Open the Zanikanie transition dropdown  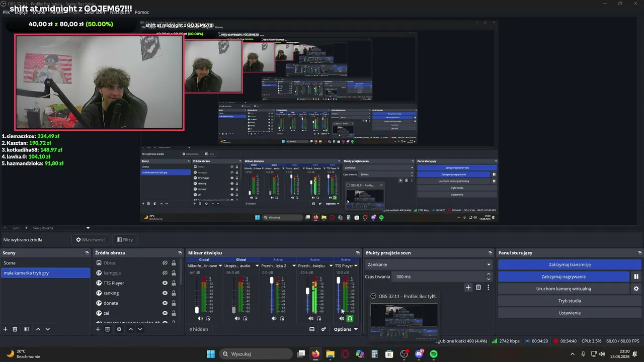tap(428, 264)
